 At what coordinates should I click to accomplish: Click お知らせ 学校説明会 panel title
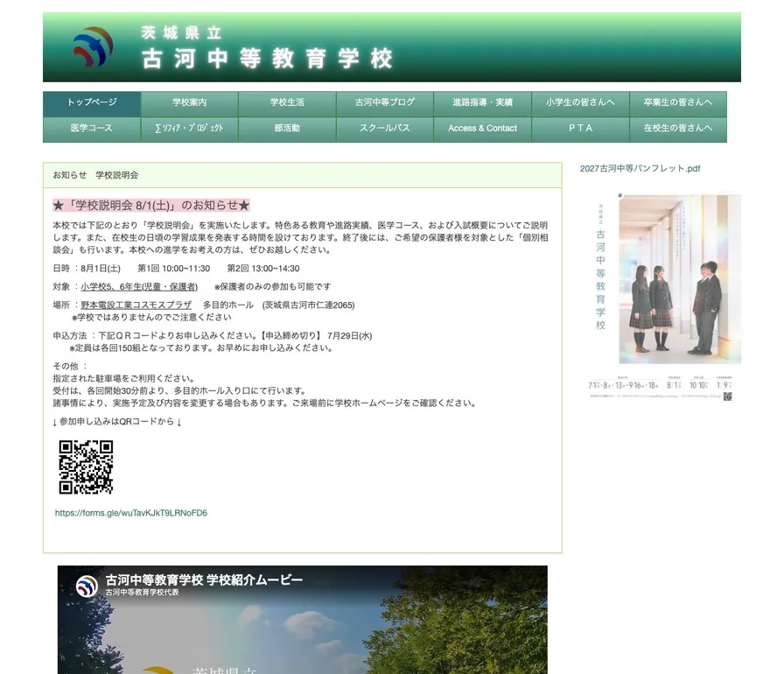pyautogui.click(x=95, y=175)
